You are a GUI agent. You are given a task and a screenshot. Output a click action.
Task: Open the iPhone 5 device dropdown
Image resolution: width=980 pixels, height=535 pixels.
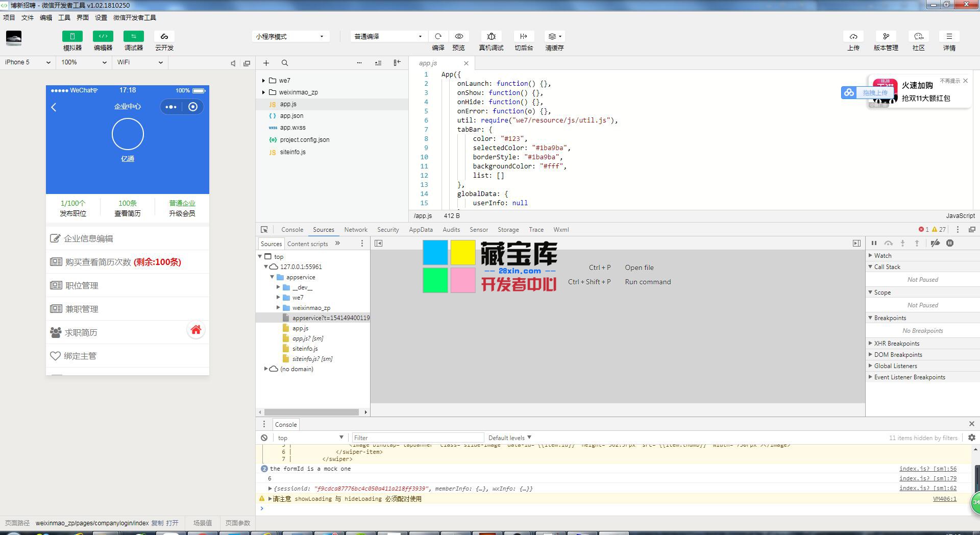point(28,62)
